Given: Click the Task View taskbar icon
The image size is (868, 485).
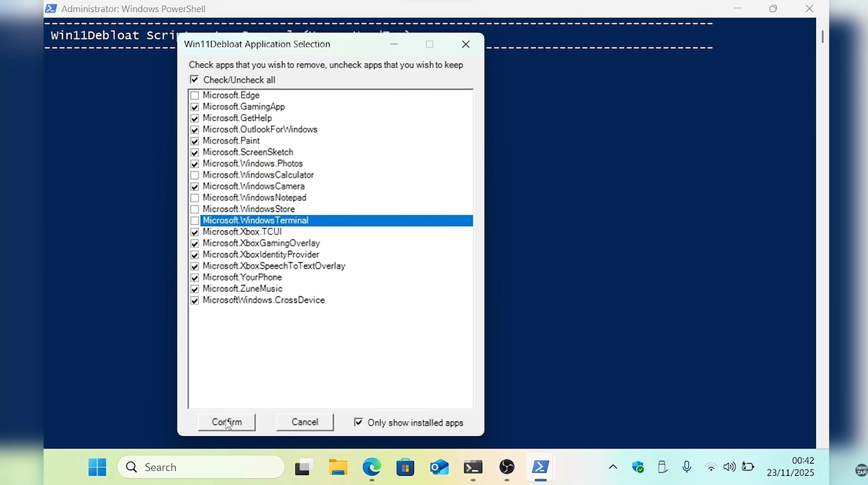Looking at the screenshot, I should (x=303, y=468).
